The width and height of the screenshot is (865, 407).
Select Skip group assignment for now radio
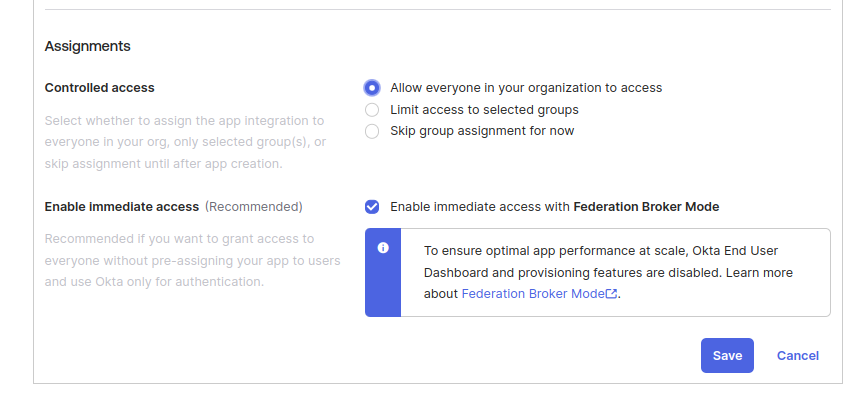point(372,131)
